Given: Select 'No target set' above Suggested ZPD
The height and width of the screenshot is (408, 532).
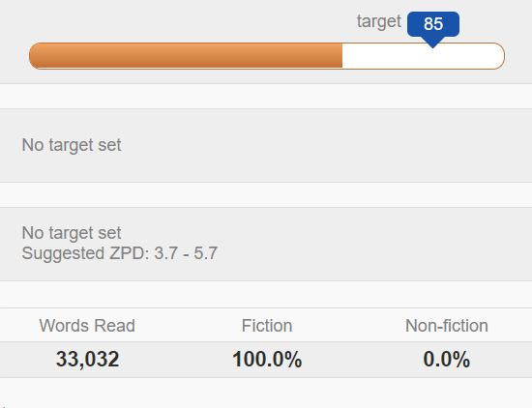Looking at the screenshot, I should [72, 233].
